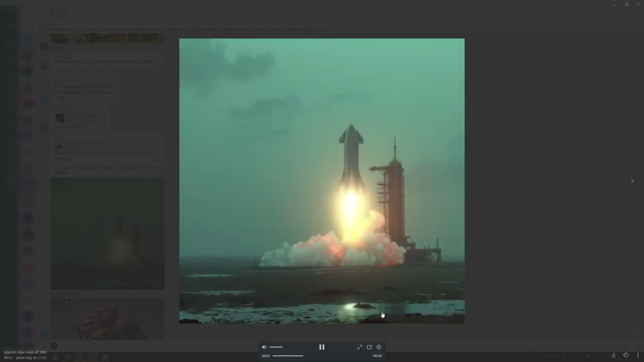Image resolution: width=644 pixels, height=362 pixels.
Task: Pause the SpaceX video playback
Action: (x=321, y=347)
